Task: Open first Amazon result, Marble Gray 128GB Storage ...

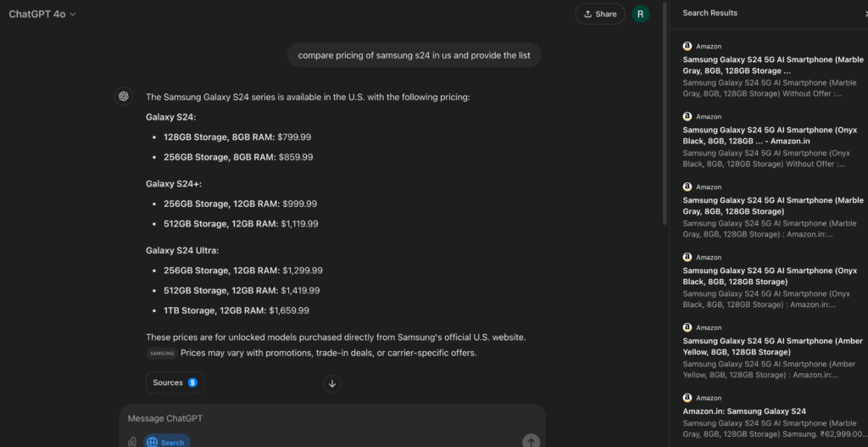Action: (773, 65)
